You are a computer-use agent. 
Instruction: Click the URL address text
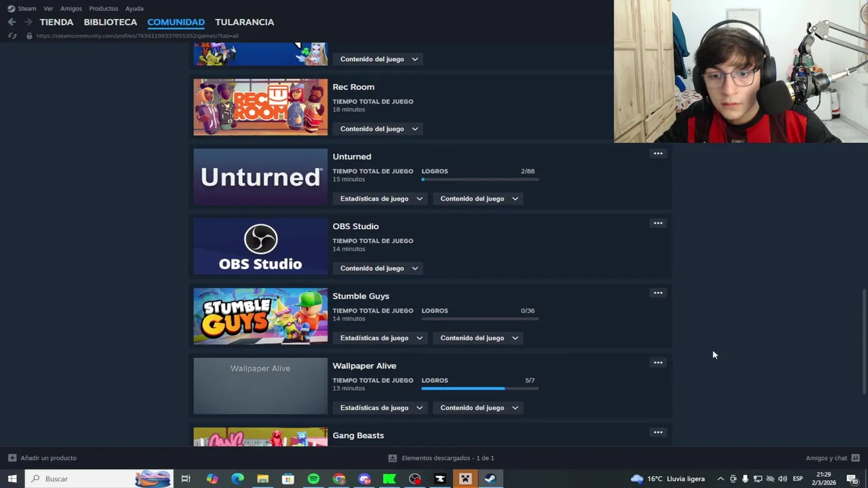click(x=138, y=36)
